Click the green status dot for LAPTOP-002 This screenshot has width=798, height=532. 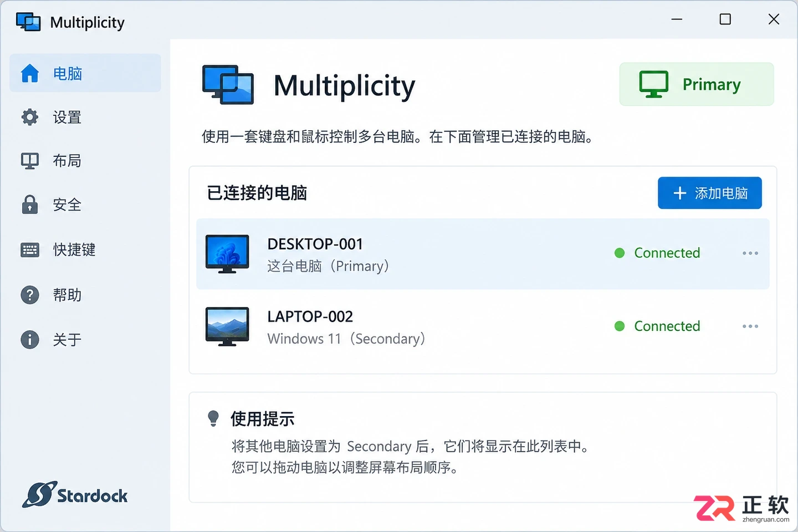click(620, 326)
